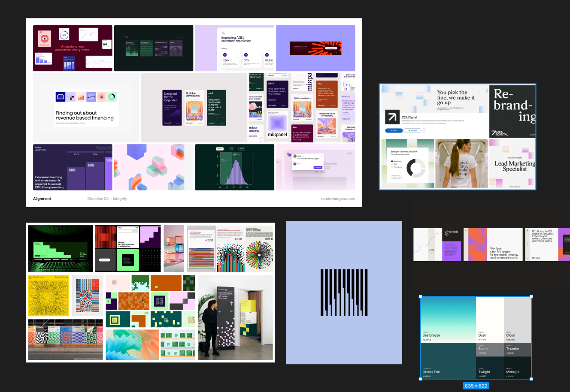570x392 pixels.
Task: Pick the Storm gray swatch
Action: coord(490,350)
